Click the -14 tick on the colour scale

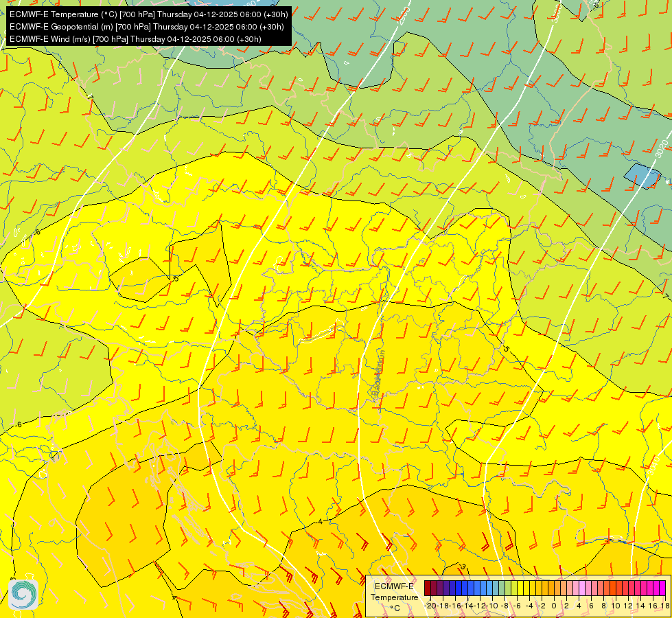pos(468,606)
